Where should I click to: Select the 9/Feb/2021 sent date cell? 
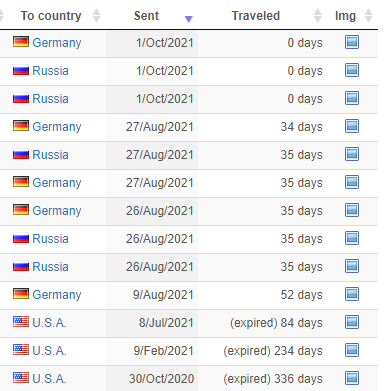152,351
